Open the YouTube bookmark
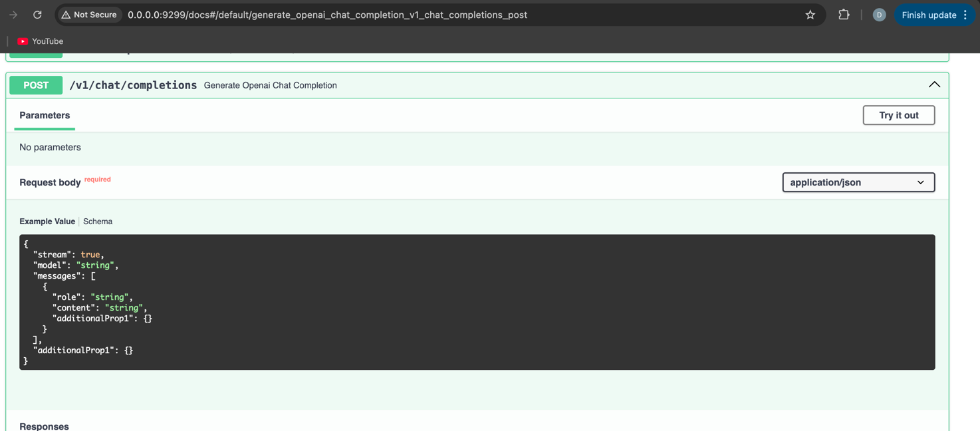This screenshot has height=431, width=980. click(x=41, y=41)
